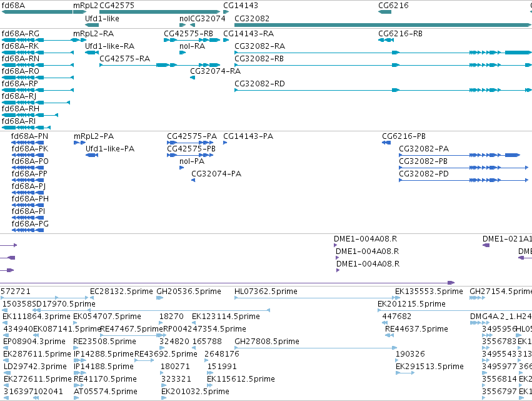Select protein CG42575-PA
The width and height of the screenshot is (532, 401).
coord(192,136)
